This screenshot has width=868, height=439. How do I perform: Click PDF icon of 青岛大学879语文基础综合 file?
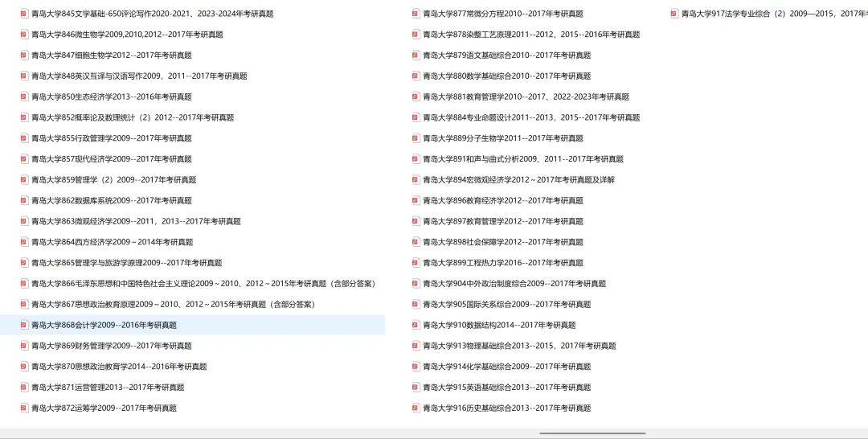[x=416, y=55]
